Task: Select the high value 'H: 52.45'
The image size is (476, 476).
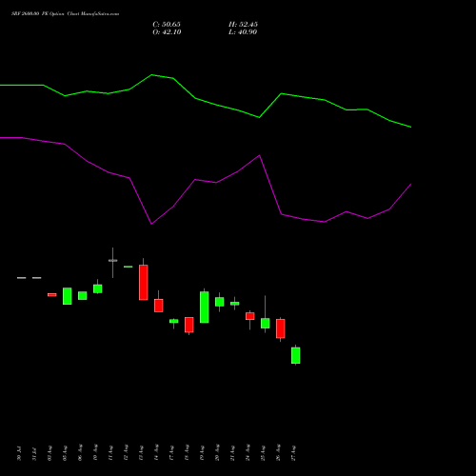Action: tap(243, 25)
